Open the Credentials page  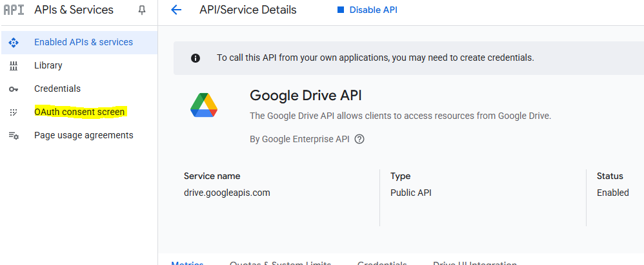(79, 89)
